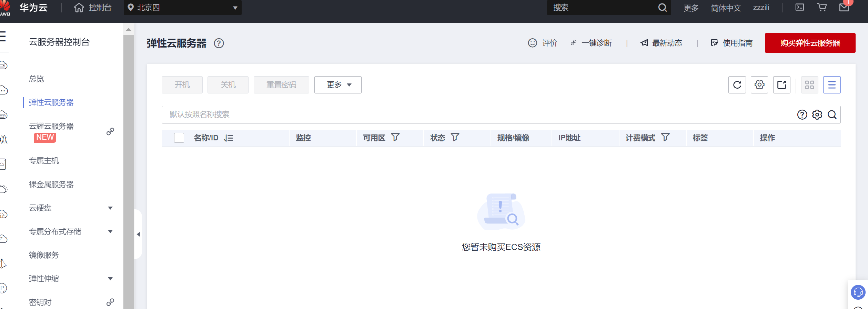This screenshot has height=309, width=868.
Task: Open 镜像服务 in sidebar
Action: click(x=44, y=255)
